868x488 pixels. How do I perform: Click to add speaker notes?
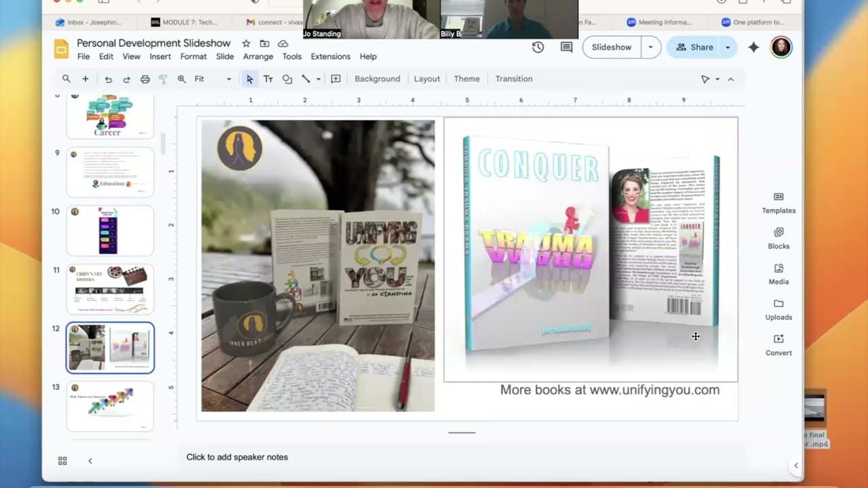pyautogui.click(x=237, y=457)
